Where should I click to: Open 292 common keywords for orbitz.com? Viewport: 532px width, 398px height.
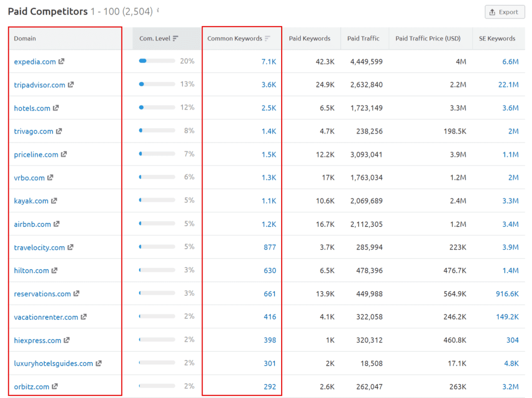270,387
